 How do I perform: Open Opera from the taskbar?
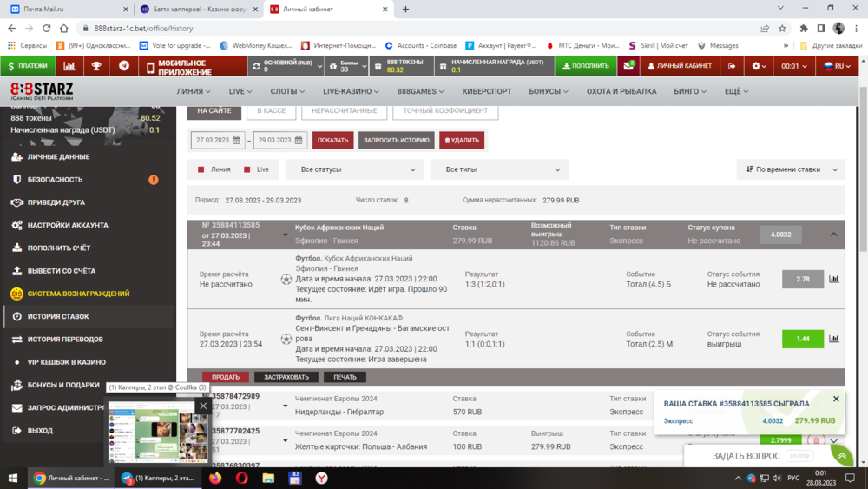242,478
